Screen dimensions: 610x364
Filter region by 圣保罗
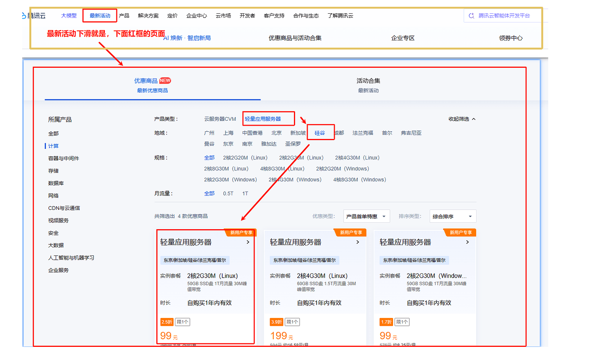[293, 144]
